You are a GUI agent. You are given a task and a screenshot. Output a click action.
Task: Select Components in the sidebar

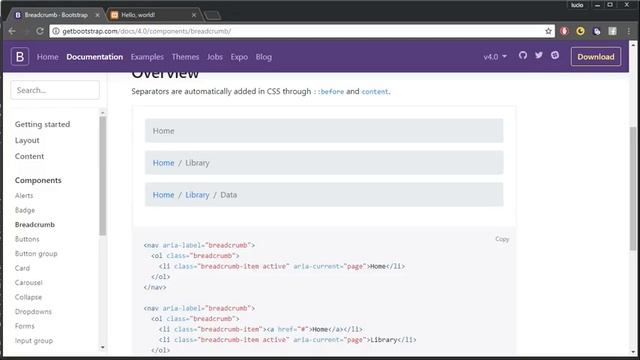click(x=38, y=180)
